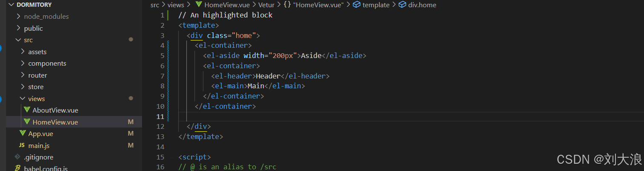Viewport: 644px width, 171px height.
Task: Click the cube icon before div.home breadcrumb
Action: pos(402,5)
